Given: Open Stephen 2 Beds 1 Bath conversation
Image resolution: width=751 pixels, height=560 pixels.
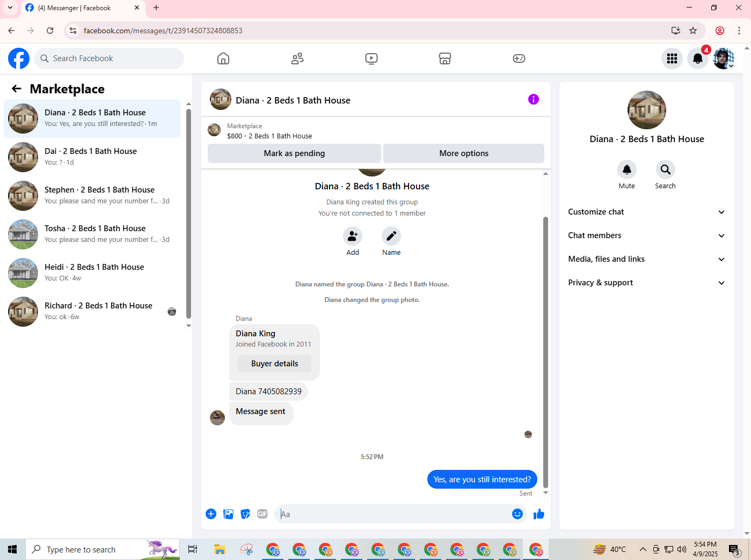Looking at the screenshot, I should [x=92, y=196].
